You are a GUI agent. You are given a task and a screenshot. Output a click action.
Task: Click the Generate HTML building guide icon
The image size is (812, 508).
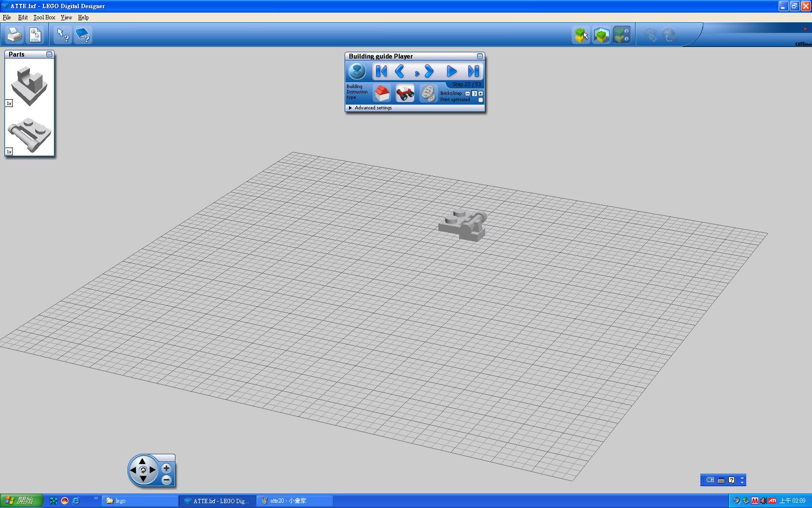pos(35,35)
